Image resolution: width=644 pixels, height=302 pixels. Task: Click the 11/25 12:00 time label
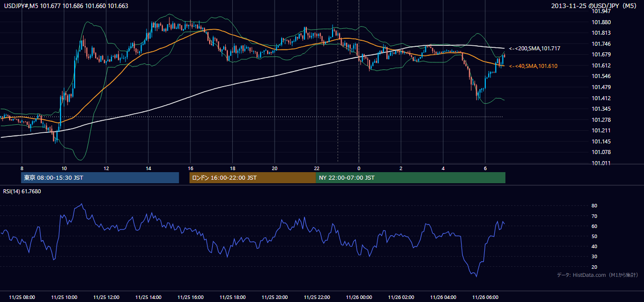coord(106,297)
